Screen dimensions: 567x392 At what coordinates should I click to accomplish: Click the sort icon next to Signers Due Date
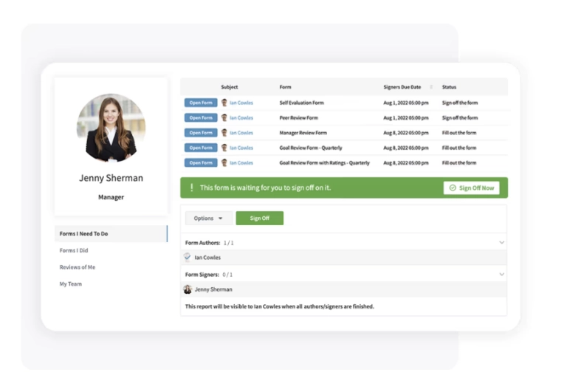click(431, 87)
